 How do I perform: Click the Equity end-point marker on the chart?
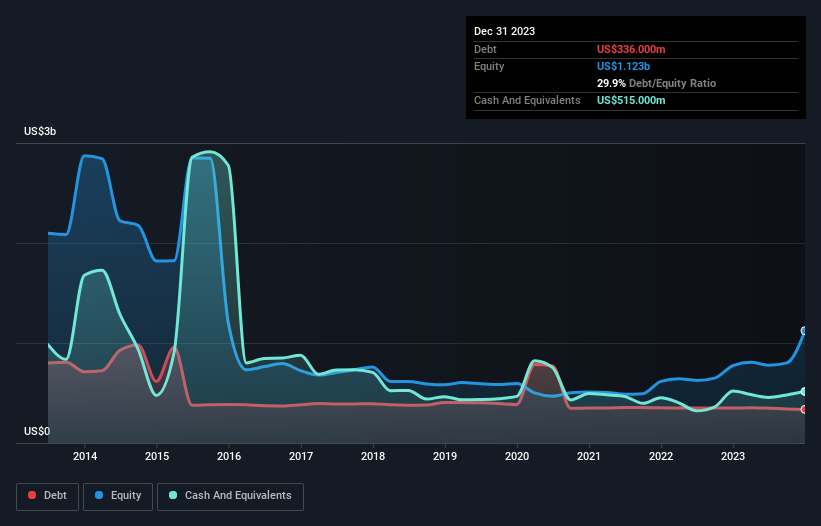click(x=804, y=331)
